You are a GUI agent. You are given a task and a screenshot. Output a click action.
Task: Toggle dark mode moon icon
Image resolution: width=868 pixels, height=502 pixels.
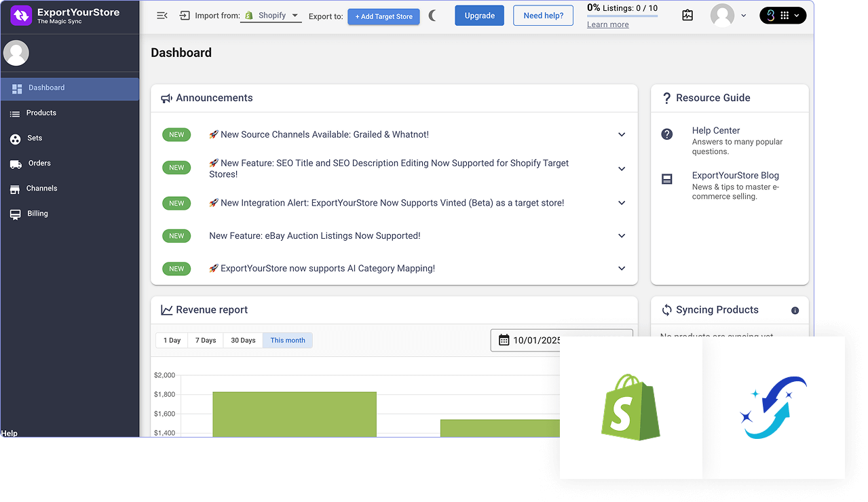432,16
